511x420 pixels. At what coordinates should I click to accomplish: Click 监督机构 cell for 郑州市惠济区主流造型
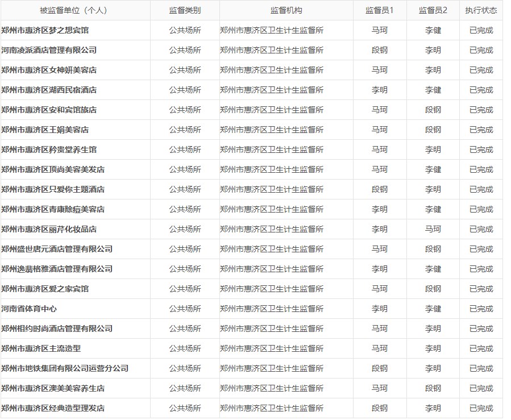[272, 348]
